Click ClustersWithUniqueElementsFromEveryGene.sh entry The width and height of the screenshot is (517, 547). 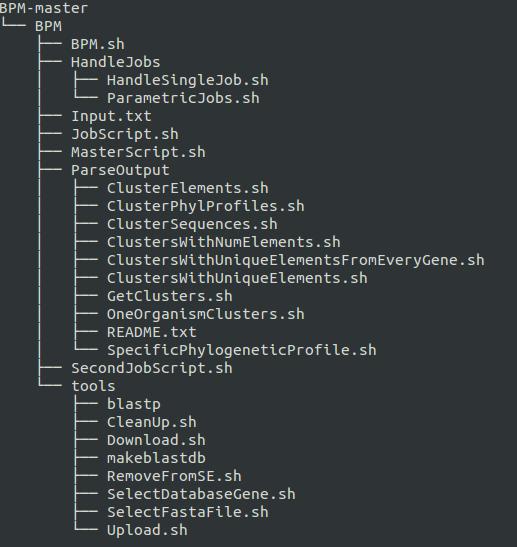coord(296,260)
